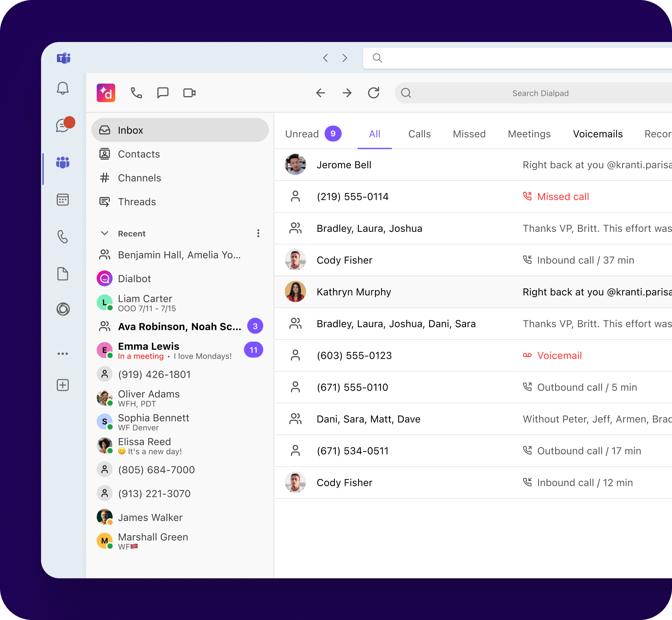Screen dimensions: 672x620
Task: Open Teams Chat icon with red badge
Action: pos(65,125)
